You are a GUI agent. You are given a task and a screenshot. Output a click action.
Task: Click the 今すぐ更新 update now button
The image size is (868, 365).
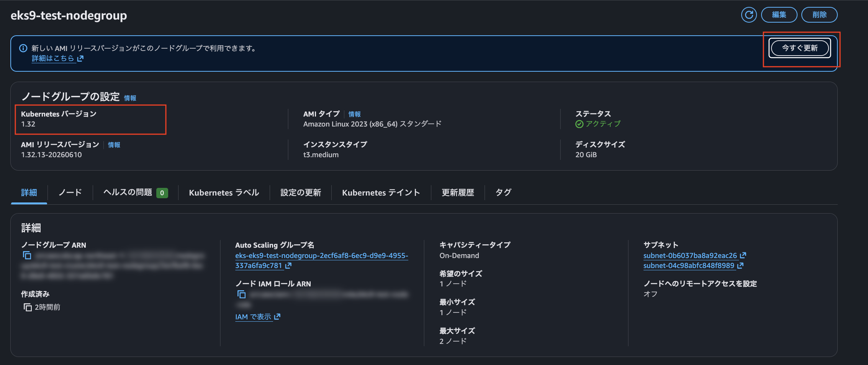coord(800,48)
